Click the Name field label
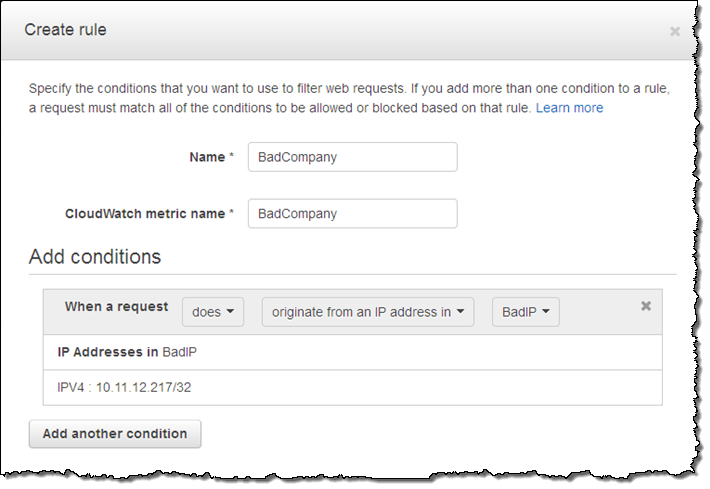The height and width of the screenshot is (489, 710). click(x=206, y=157)
